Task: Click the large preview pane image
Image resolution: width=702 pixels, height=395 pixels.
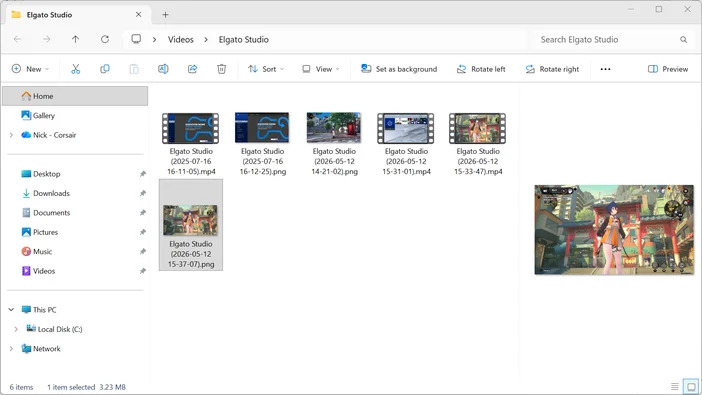Action: coord(614,230)
